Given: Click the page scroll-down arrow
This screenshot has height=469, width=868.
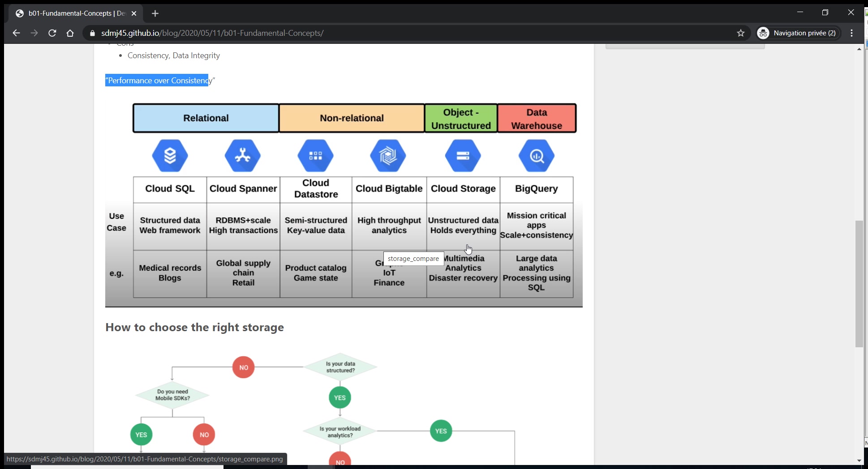Looking at the screenshot, I should (859, 460).
